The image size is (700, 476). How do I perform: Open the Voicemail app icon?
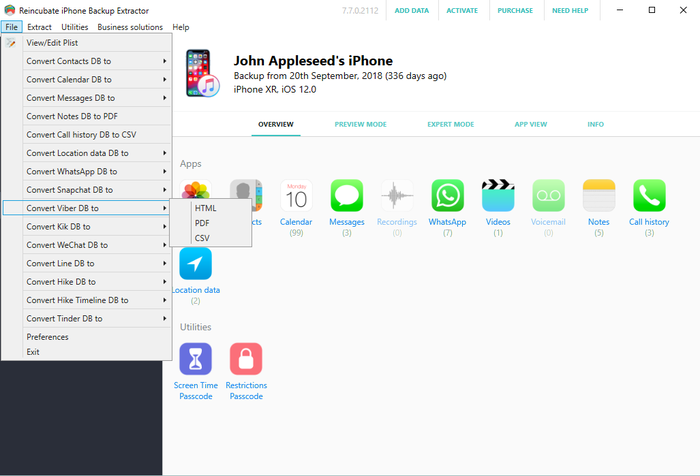pos(549,196)
